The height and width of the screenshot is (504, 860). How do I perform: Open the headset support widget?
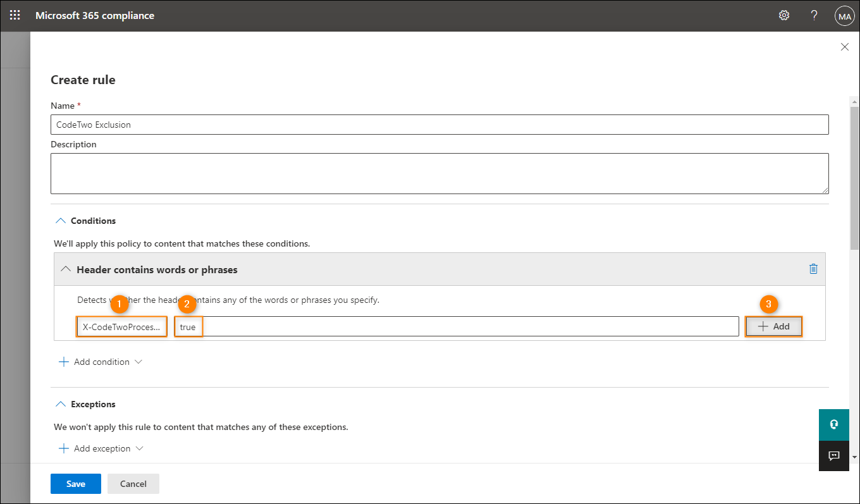pyautogui.click(x=833, y=425)
